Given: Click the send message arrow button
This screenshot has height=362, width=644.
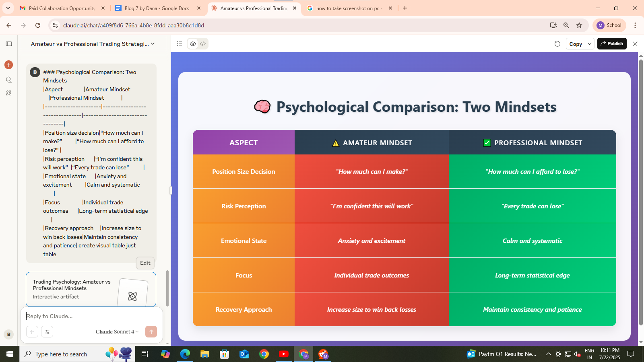Looking at the screenshot, I should click(151, 332).
